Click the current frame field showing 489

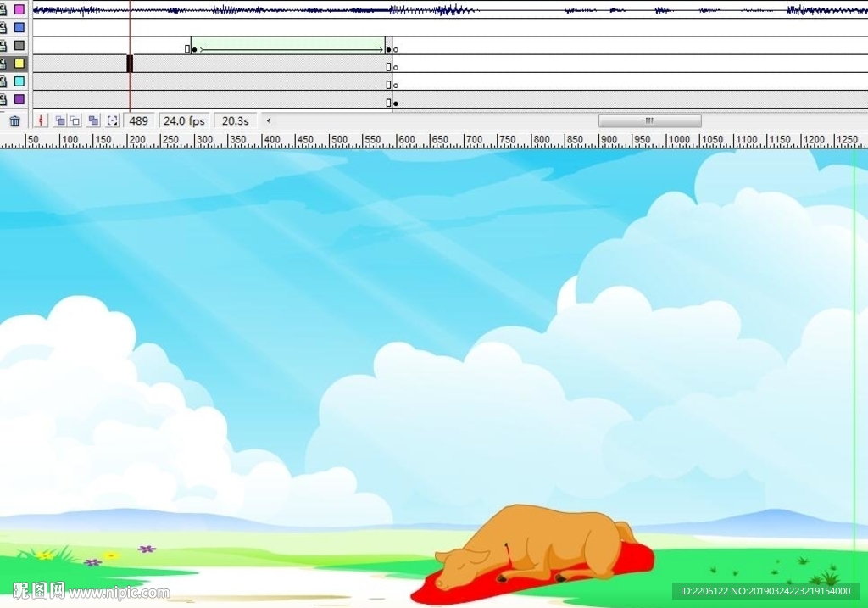[138, 120]
